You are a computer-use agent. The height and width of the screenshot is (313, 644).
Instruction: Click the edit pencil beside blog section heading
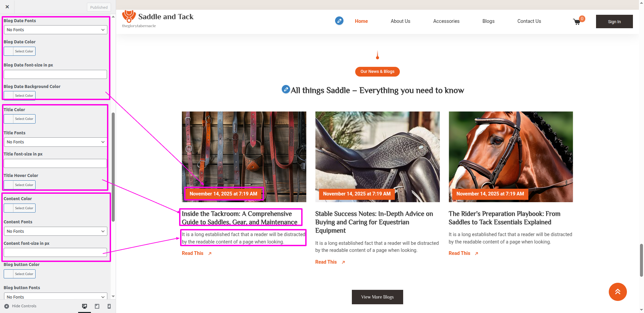(286, 89)
